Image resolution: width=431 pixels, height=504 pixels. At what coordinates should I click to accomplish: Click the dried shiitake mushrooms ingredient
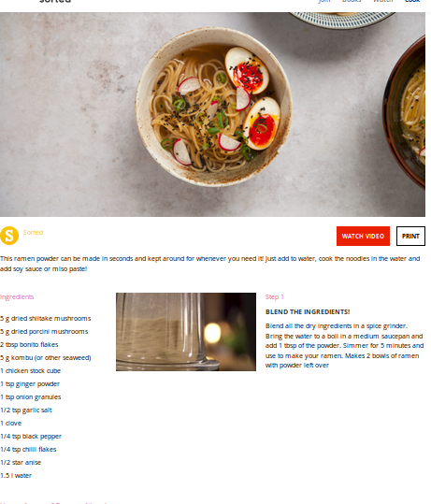[45, 319]
